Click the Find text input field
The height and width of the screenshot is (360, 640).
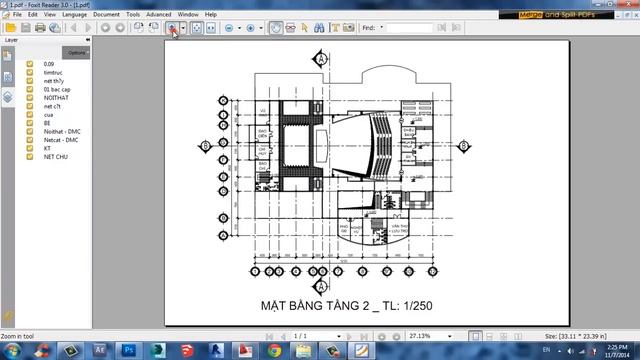(x=409, y=28)
